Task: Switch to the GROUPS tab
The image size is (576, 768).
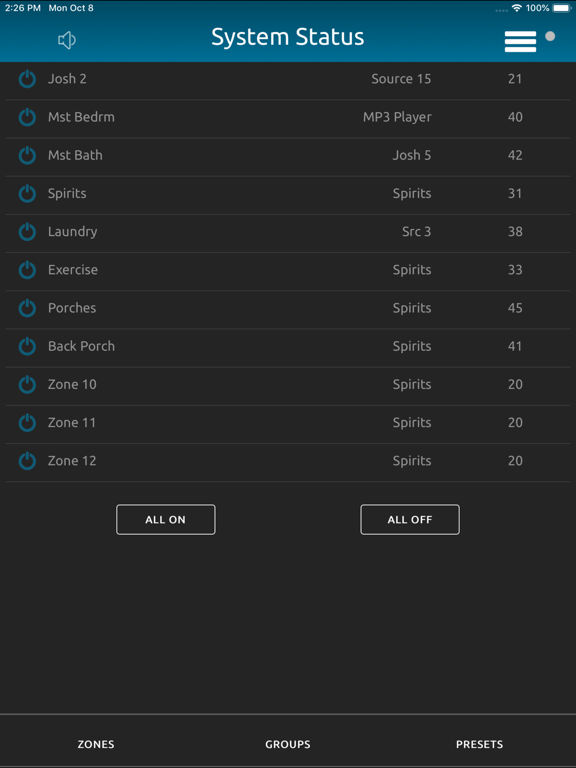Action: (x=288, y=744)
